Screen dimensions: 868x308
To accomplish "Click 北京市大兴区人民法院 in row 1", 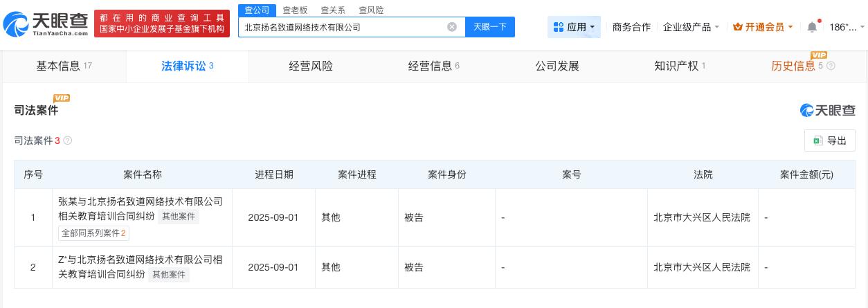I will [x=702, y=217].
